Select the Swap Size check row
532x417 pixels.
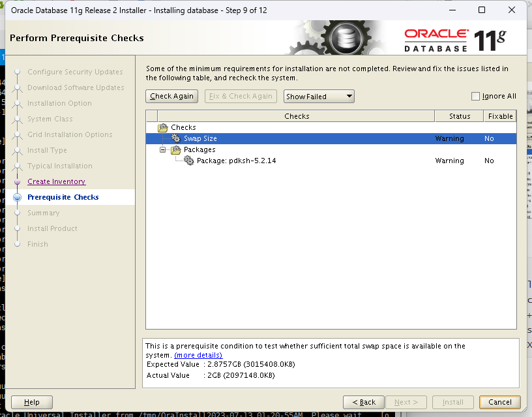click(331, 138)
